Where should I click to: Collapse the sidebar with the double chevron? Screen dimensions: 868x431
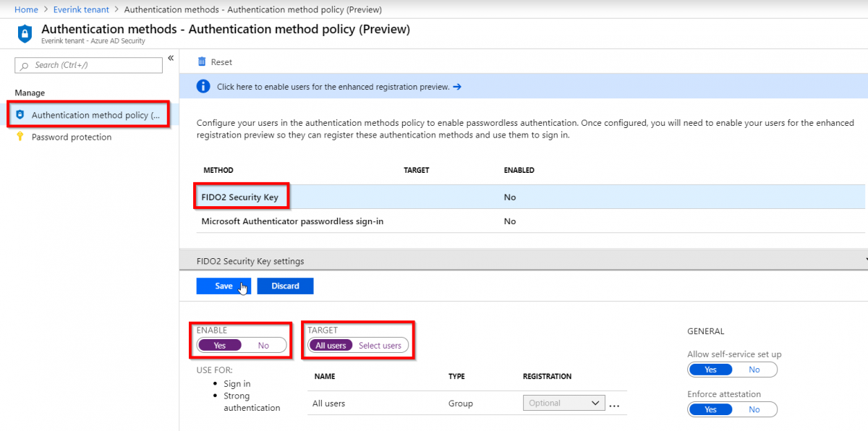[x=171, y=58]
